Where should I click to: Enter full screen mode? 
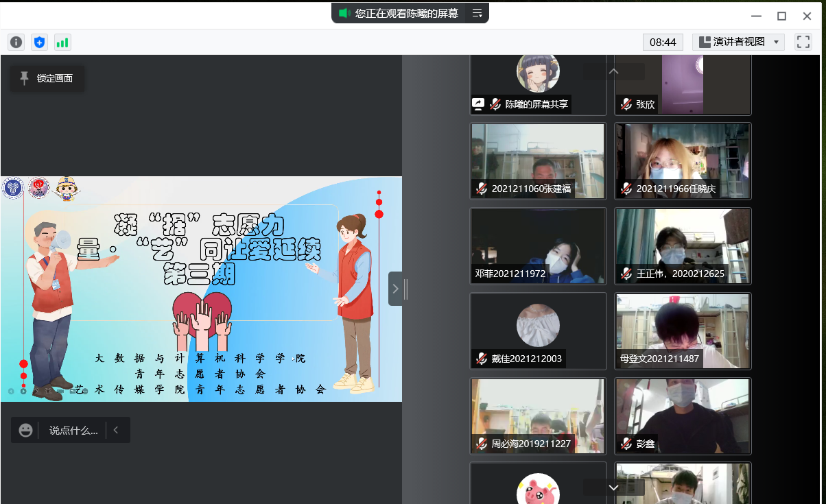pyautogui.click(x=803, y=42)
